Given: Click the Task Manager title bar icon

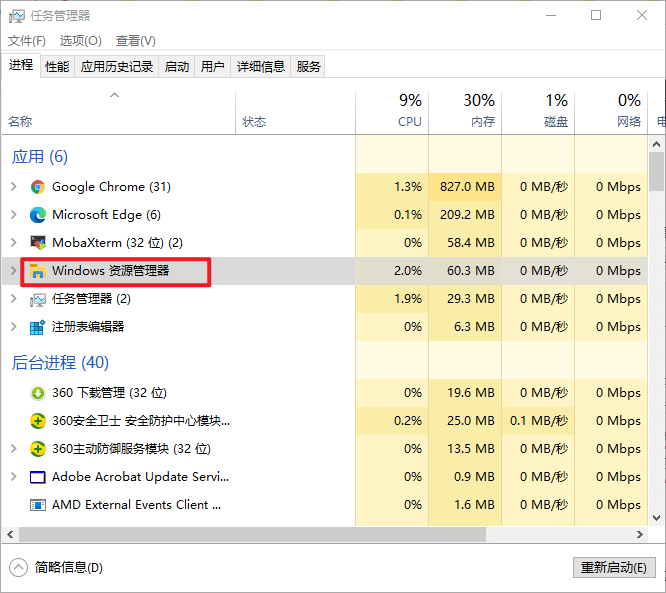Looking at the screenshot, I should (17, 16).
